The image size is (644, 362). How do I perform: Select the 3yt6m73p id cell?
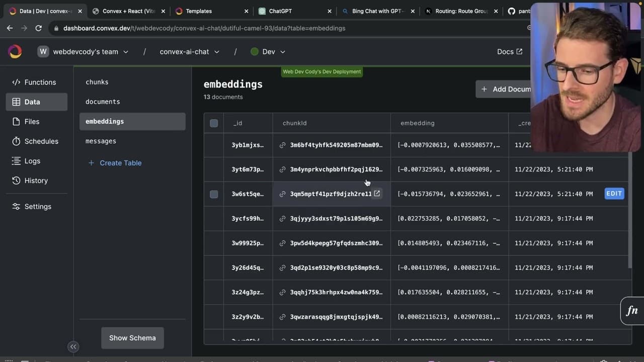click(x=248, y=169)
